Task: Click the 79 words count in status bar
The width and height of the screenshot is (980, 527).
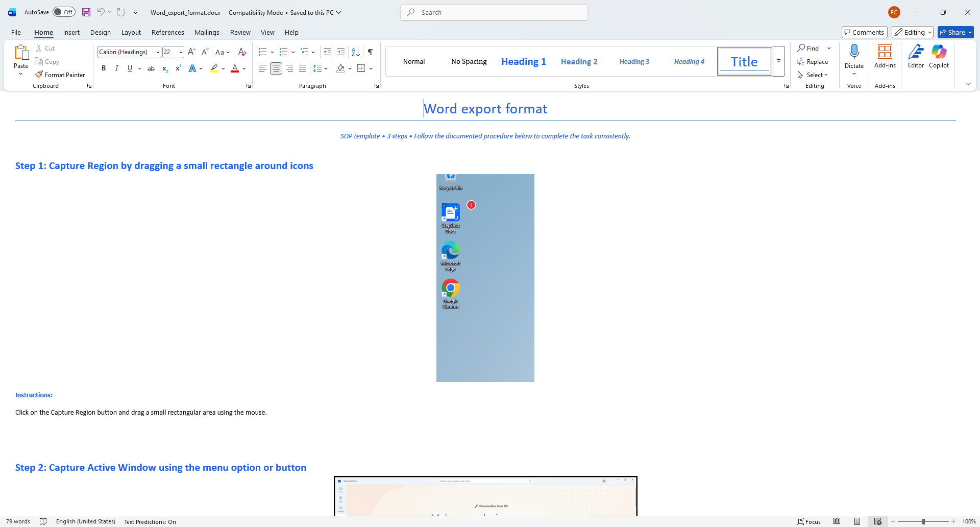Action: [18, 521]
